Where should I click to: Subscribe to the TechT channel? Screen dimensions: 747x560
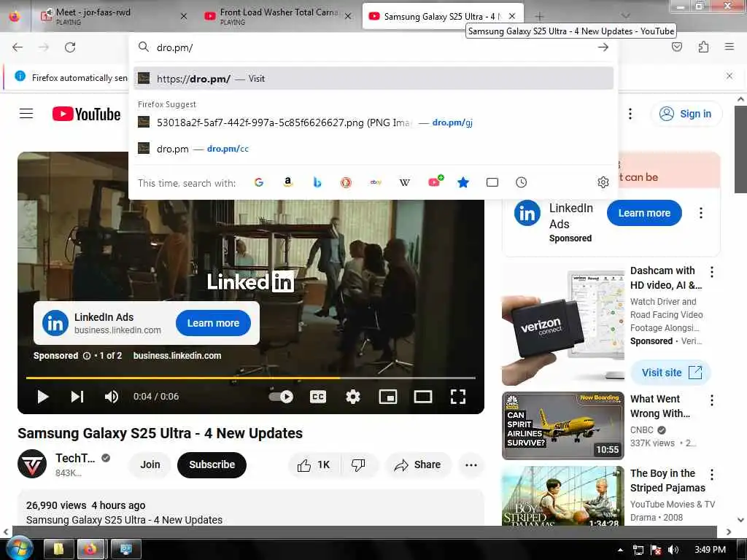point(212,464)
